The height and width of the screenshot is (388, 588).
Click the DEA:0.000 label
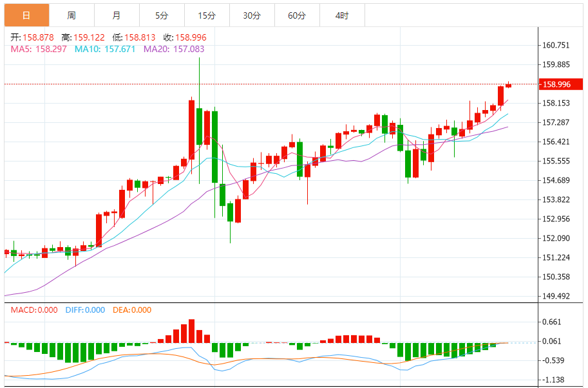tap(132, 310)
